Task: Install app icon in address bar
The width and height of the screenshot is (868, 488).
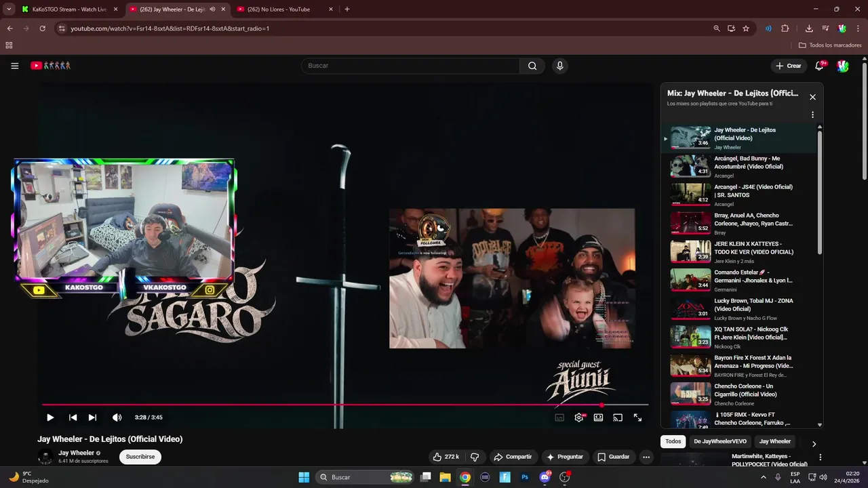Action: pos(732,28)
